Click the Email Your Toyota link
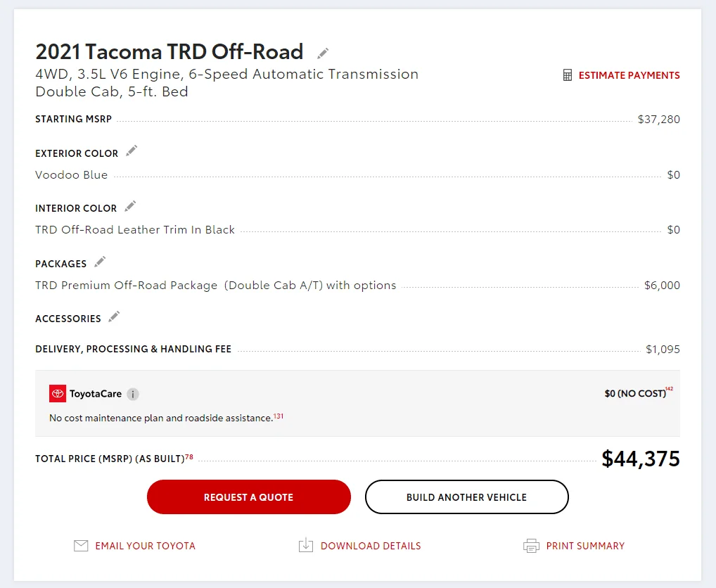The height and width of the screenshot is (588, 716). click(x=145, y=546)
